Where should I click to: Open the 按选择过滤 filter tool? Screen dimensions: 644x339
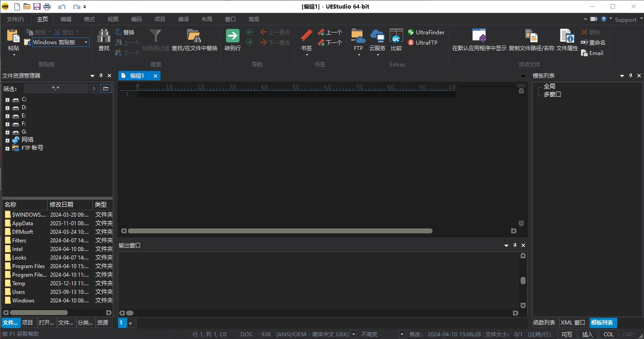tap(155, 40)
